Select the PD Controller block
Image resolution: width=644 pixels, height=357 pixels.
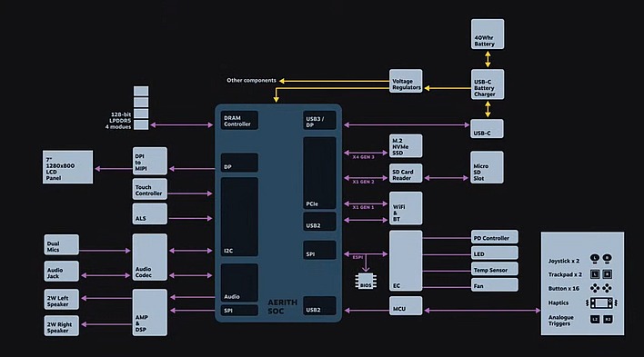(x=495, y=237)
